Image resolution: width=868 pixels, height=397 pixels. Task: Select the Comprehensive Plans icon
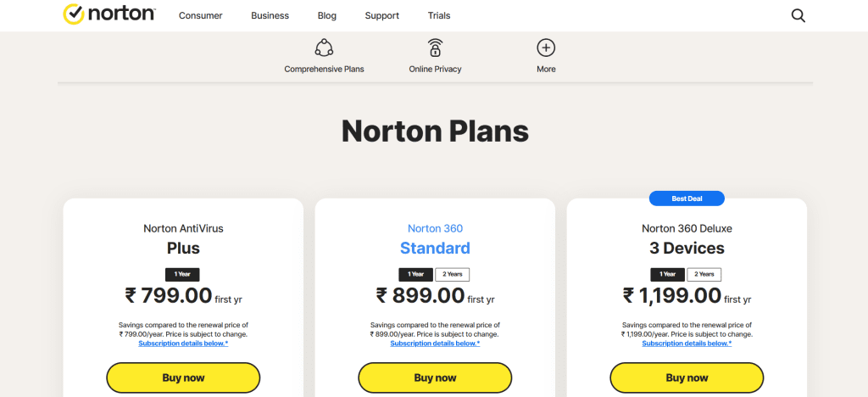tap(324, 48)
